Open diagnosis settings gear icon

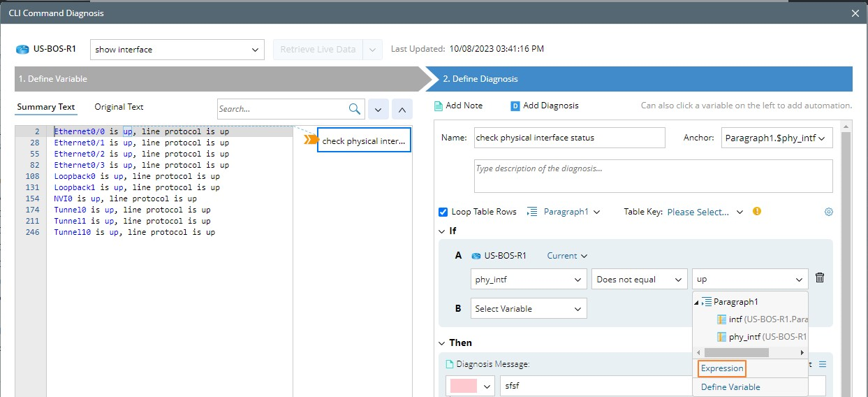[x=829, y=212]
